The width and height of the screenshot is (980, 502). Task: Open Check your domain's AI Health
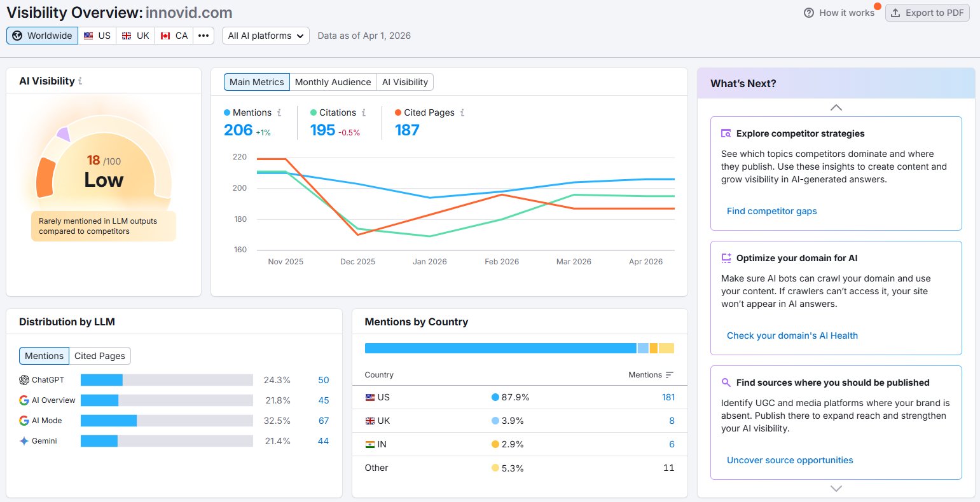pyautogui.click(x=792, y=335)
